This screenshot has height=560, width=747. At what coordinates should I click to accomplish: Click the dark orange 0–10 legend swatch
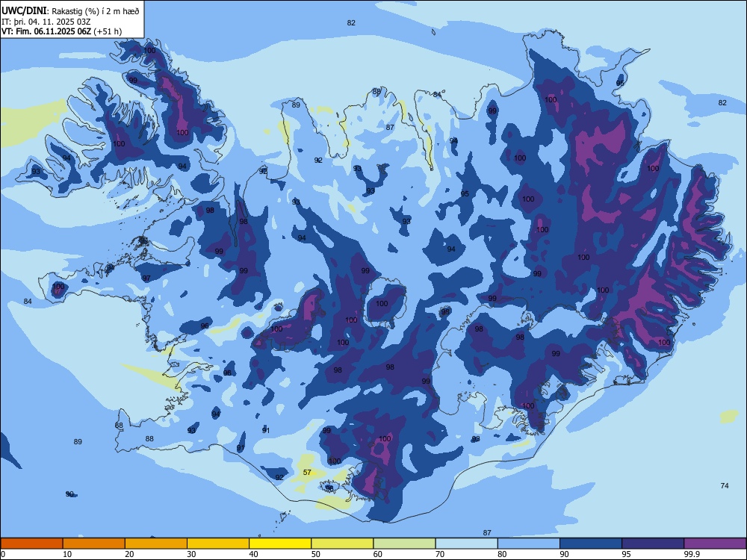coord(31,544)
